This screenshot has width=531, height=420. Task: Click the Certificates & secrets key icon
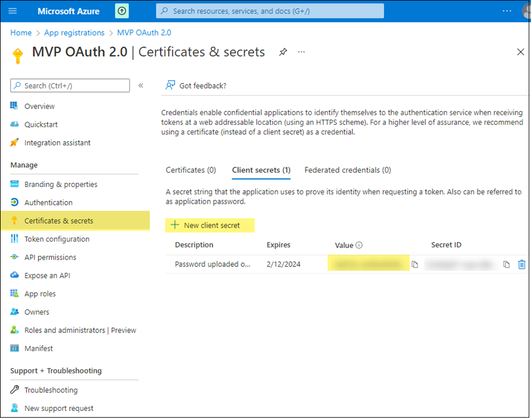click(14, 221)
